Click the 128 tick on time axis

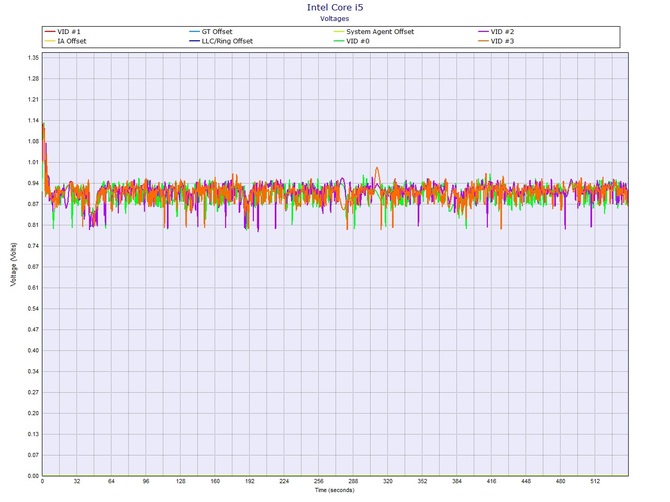pyautogui.click(x=181, y=481)
